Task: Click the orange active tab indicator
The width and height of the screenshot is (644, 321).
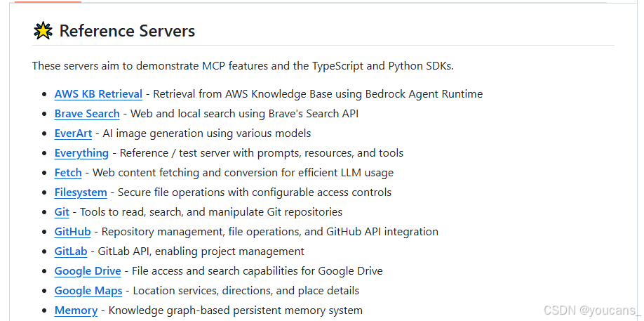Action: coord(48,1)
